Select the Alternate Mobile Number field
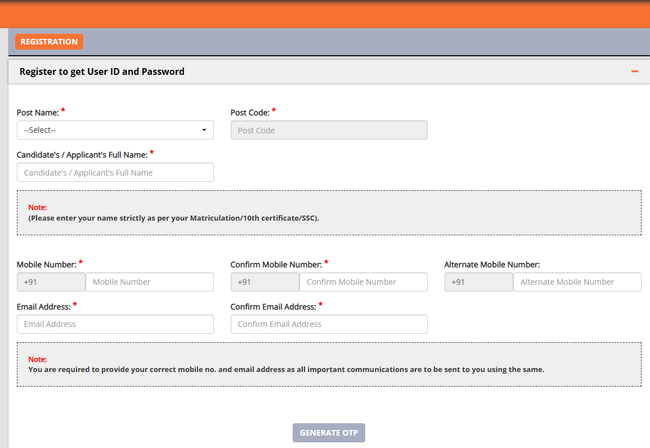Screen dimensions: 650x448 (577, 282)
